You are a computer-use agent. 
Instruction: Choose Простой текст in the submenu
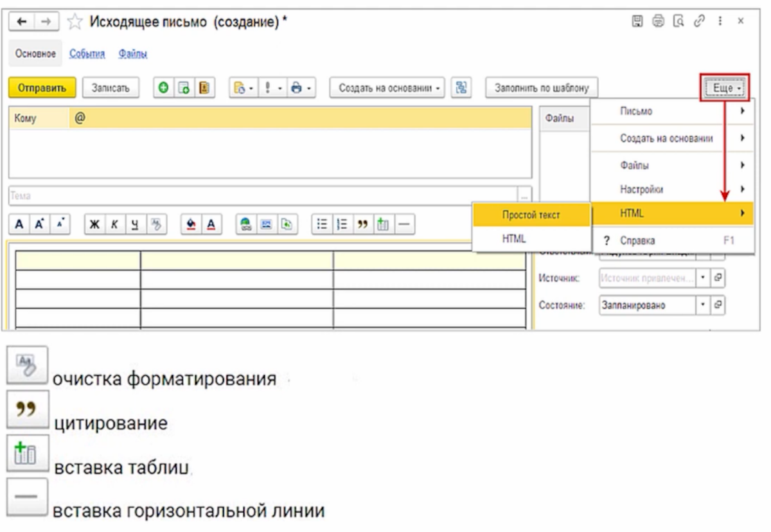[531, 215]
